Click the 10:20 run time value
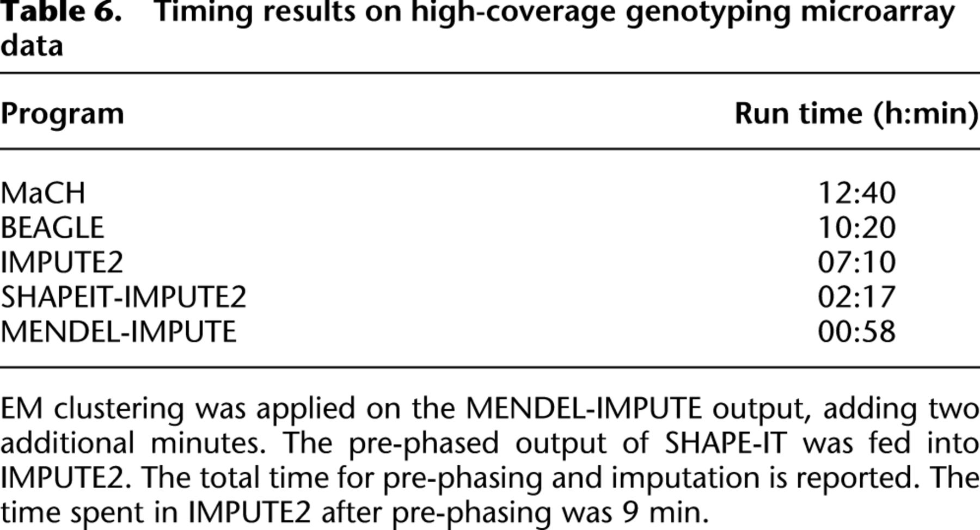 pyautogui.click(x=856, y=227)
